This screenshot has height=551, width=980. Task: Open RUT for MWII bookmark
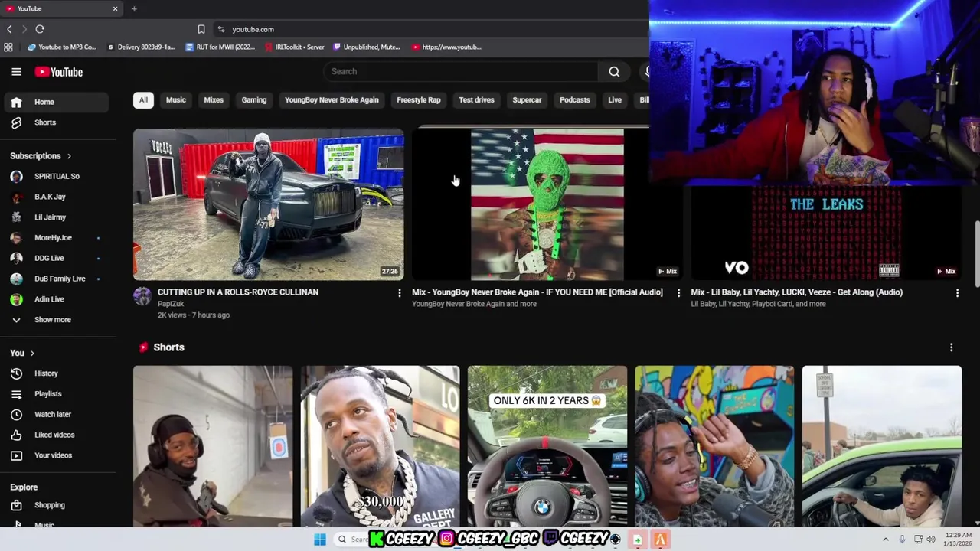220,47
